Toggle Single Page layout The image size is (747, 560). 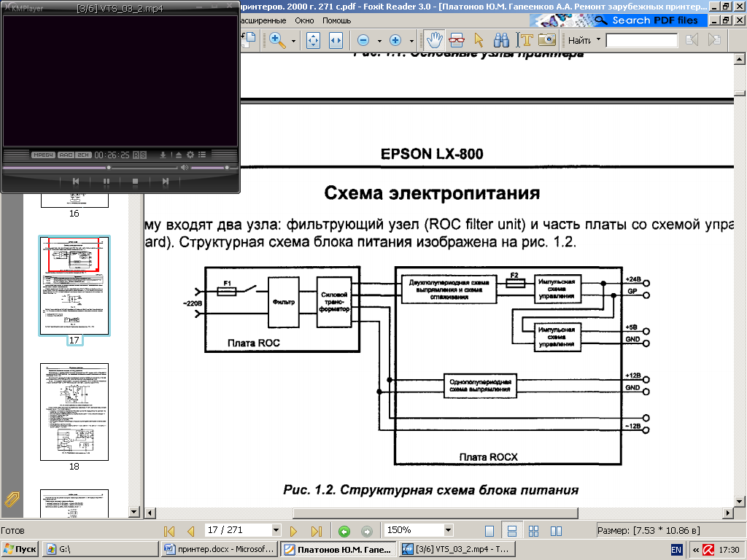pyautogui.click(x=489, y=531)
